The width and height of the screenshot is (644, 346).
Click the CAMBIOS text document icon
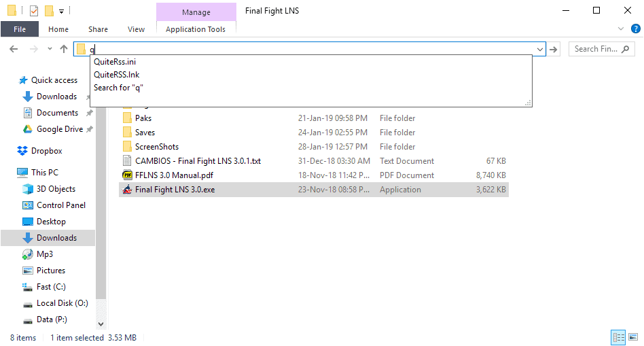(x=127, y=160)
